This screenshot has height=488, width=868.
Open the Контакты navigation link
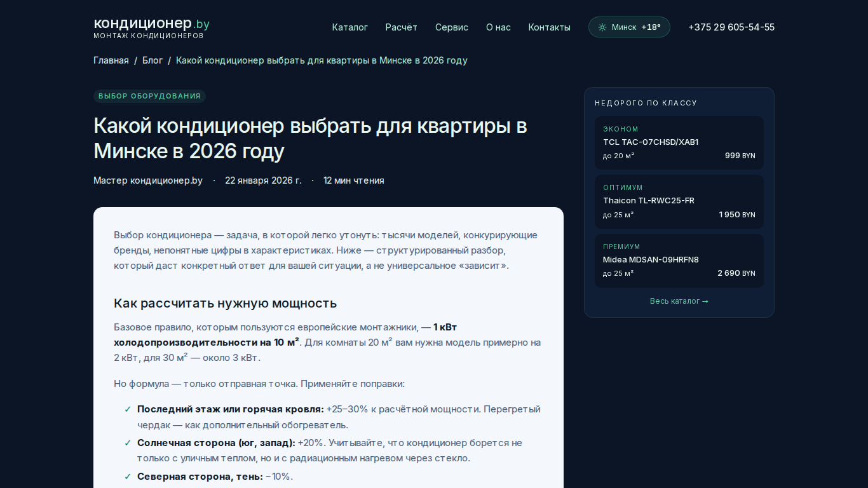550,27
